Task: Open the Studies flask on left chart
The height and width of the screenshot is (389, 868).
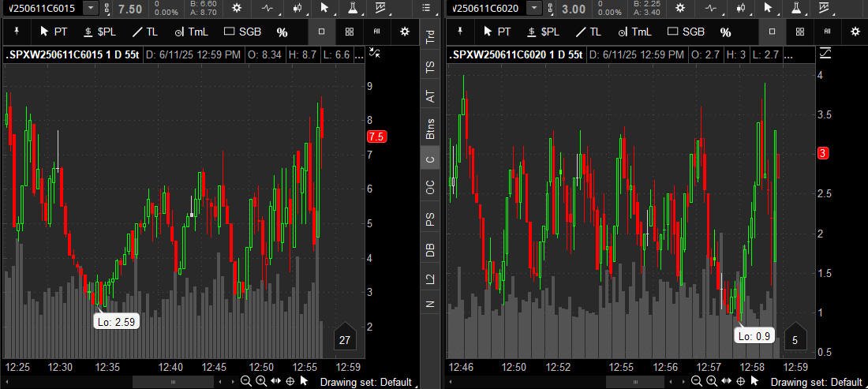Action: pyautogui.click(x=353, y=8)
